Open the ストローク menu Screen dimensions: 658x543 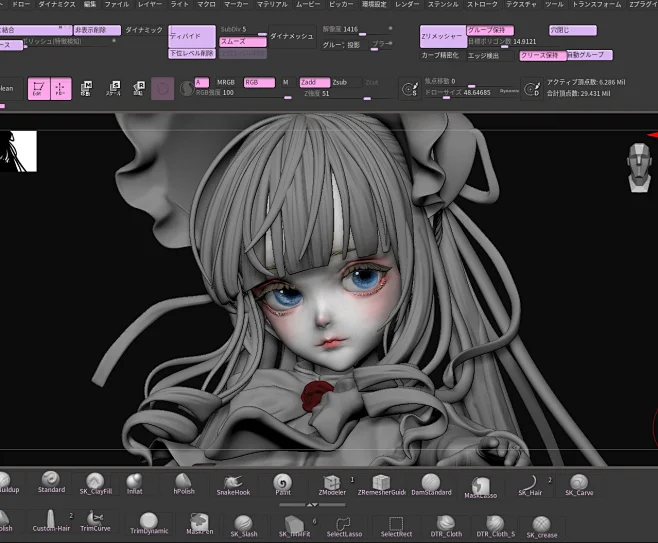point(482,5)
